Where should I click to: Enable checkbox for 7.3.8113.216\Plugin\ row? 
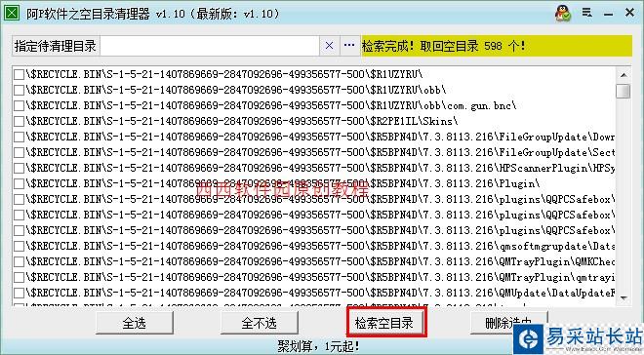click(19, 183)
